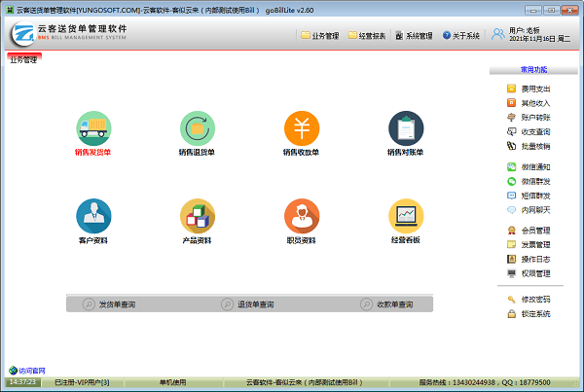
Task: Click the 关于系统 help menu item
Action: (460, 36)
